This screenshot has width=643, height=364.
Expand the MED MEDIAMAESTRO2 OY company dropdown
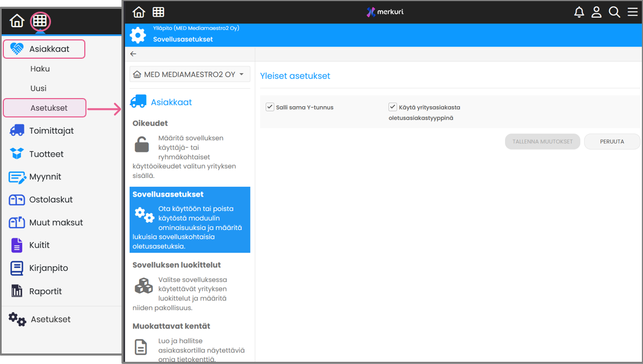190,74
